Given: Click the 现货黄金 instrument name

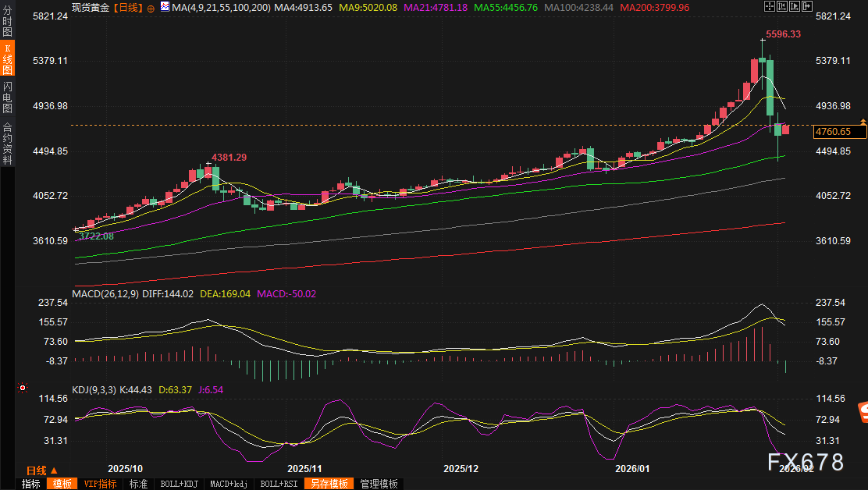Looking at the screenshot, I should coord(91,8).
